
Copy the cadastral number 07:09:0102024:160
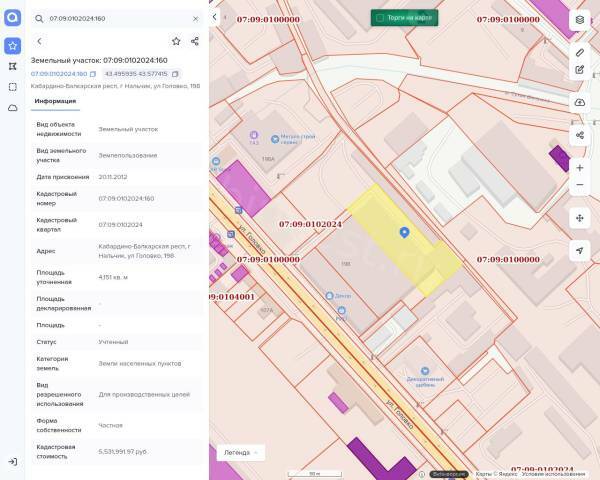pos(93,74)
